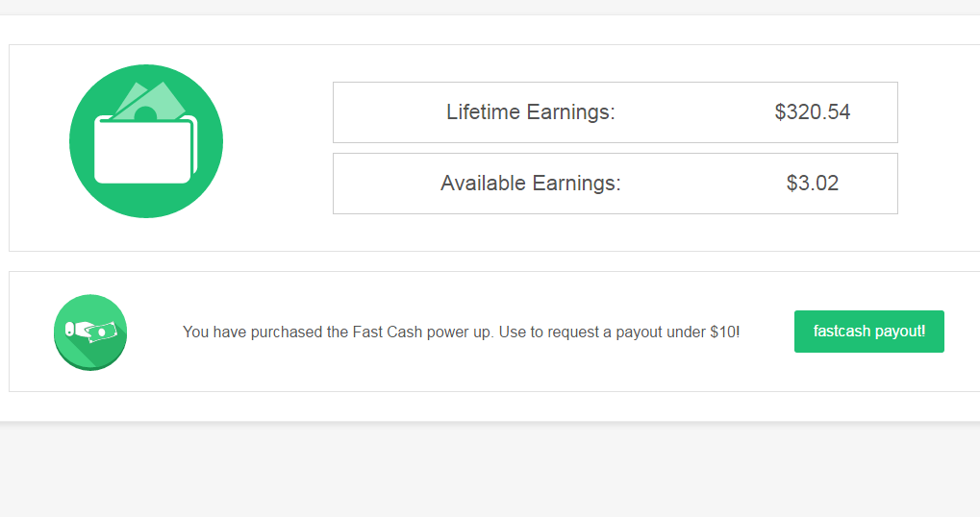
Task: Click the $320.54 lifetime amount
Action: pos(812,112)
